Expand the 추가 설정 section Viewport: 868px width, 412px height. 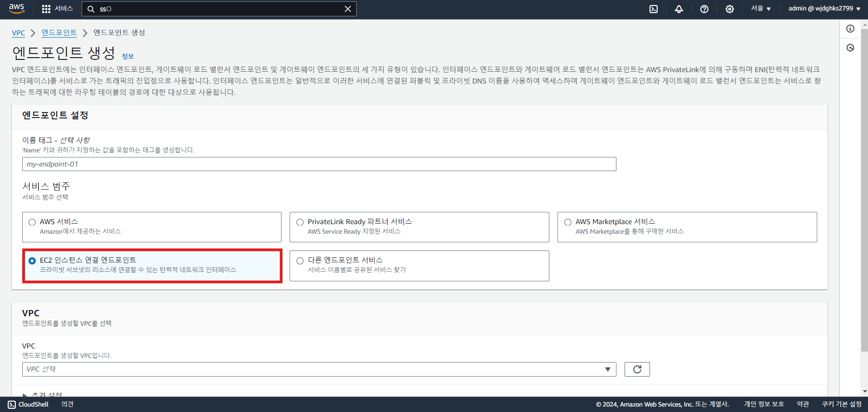pyautogui.click(x=43, y=394)
